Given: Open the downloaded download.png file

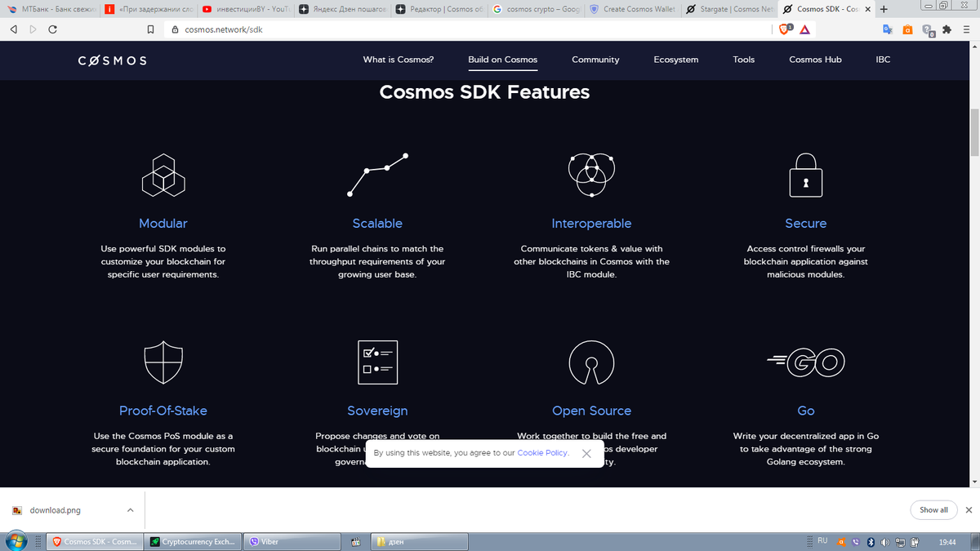Looking at the screenshot, I should (55, 510).
